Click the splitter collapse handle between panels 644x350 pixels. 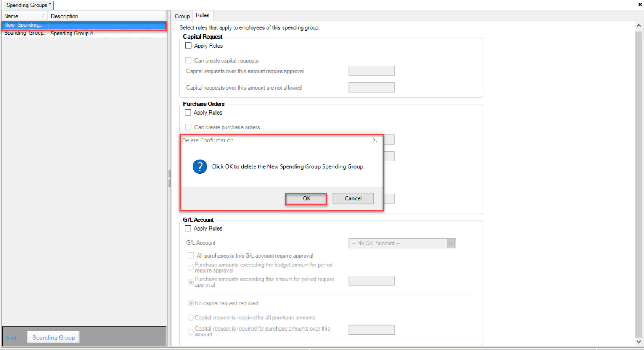[x=169, y=179]
